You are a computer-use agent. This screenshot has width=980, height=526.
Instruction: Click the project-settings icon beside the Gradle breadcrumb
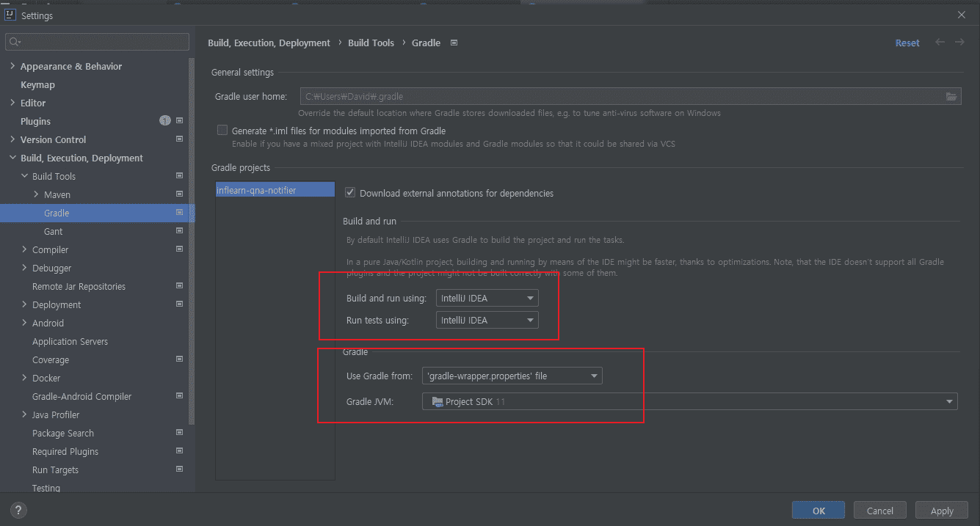454,43
